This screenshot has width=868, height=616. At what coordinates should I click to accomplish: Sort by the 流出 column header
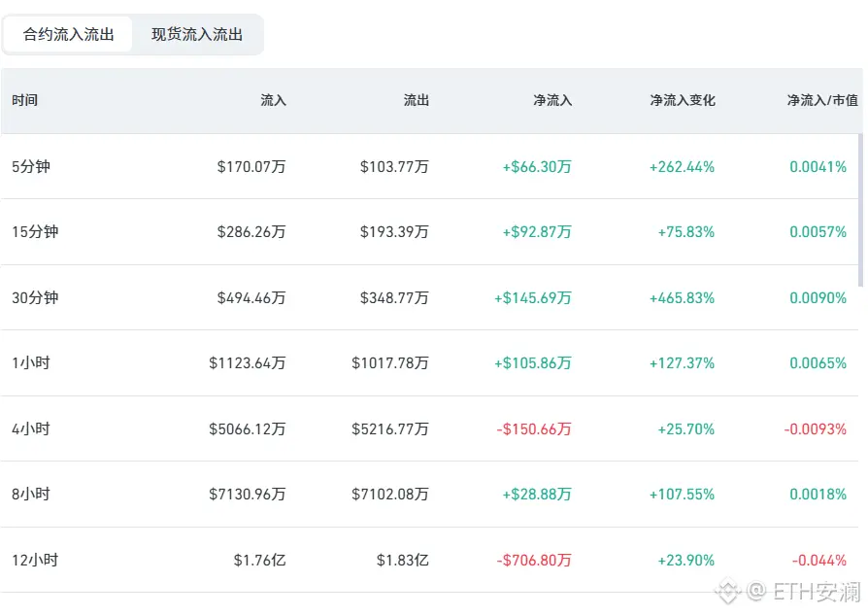(x=416, y=100)
